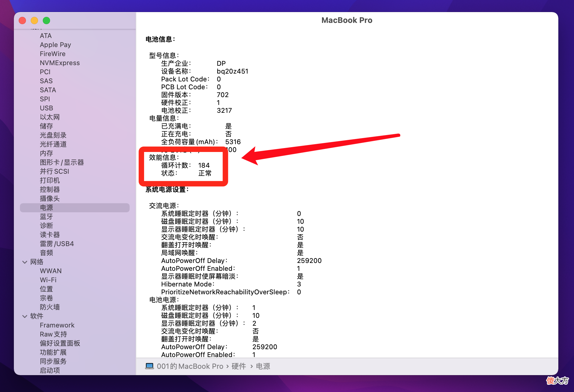Select the highlighted 电源 sidebar entry
The width and height of the screenshot is (574, 392).
pyautogui.click(x=75, y=207)
